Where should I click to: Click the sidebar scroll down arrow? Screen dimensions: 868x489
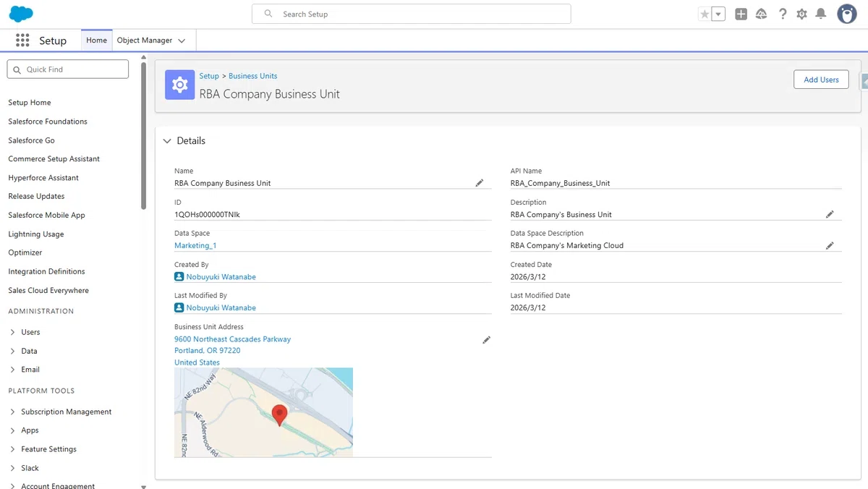coord(143,486)
